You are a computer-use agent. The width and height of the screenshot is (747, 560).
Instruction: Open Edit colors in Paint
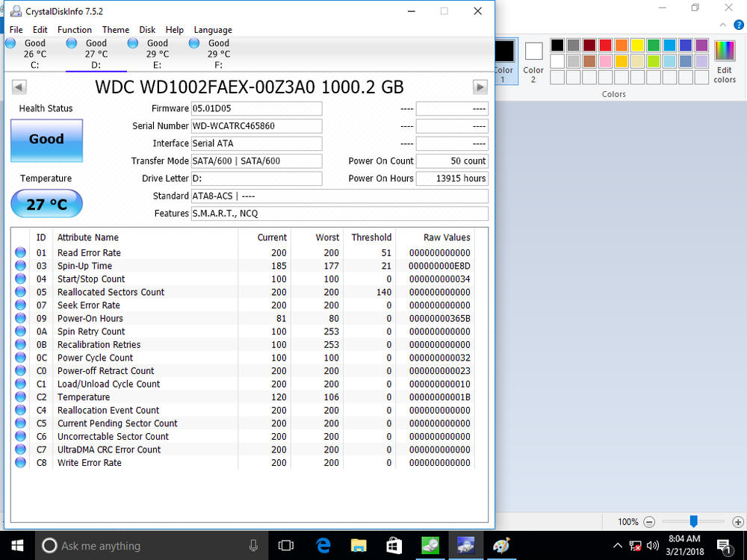click(x=725, y=61)
